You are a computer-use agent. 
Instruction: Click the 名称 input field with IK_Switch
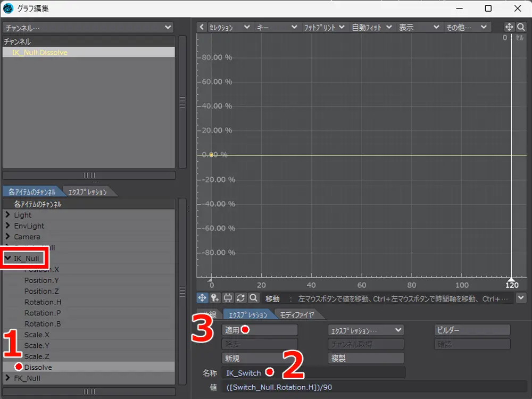point(314,372)
